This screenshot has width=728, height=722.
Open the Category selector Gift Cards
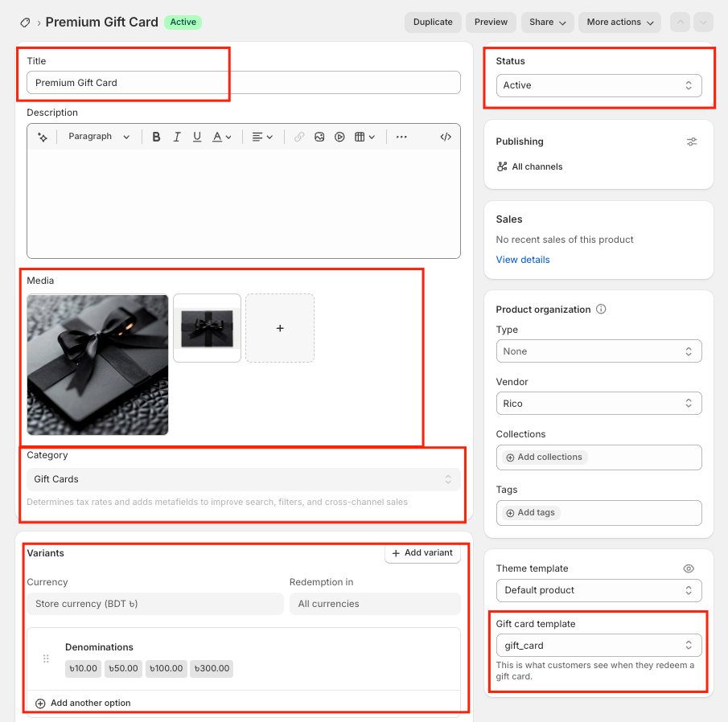click(x=244, y=479)
